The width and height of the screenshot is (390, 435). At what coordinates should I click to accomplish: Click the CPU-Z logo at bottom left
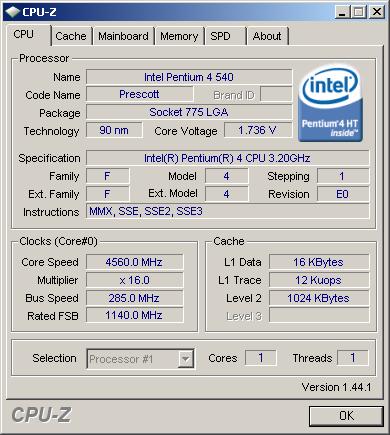tap(41, 415)
